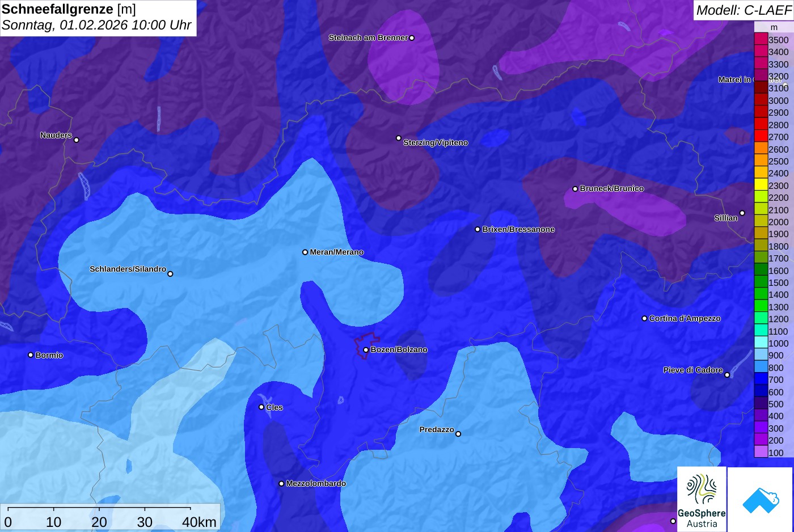Click the Sterzing/Vipiteno label text
Viewport: 794px width, 532px height.
coord(436,143)
